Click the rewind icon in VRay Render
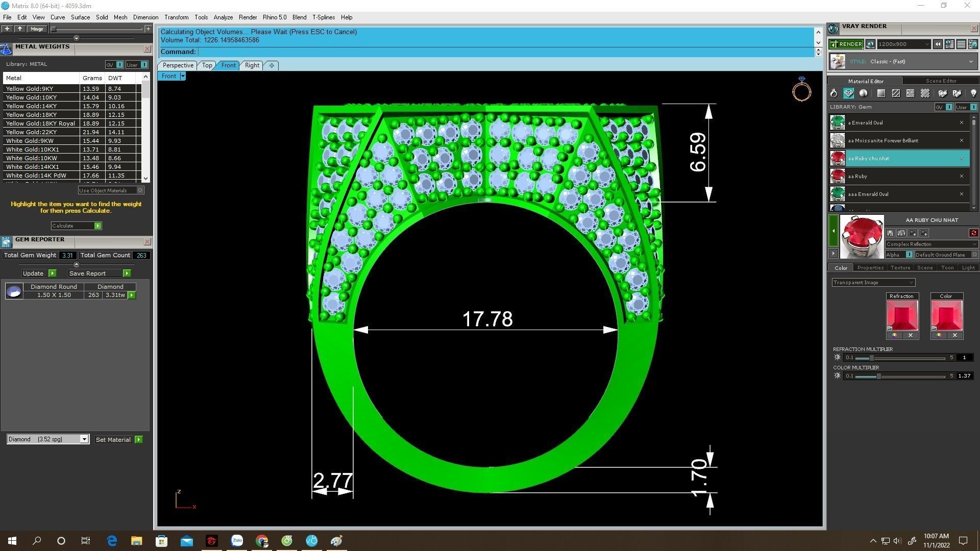This screenshot has height=551, width=980. tap(938, 44)
